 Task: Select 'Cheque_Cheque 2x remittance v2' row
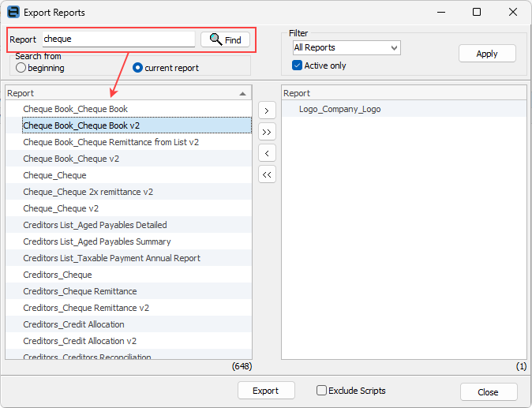(128, 192)
